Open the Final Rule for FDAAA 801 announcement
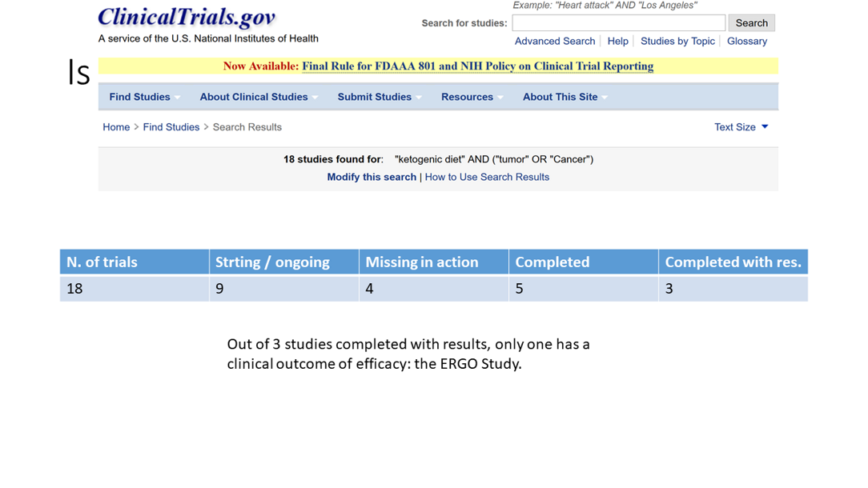Image resolution: width=868 pixels, height=488 pixels. click(477, 66)
